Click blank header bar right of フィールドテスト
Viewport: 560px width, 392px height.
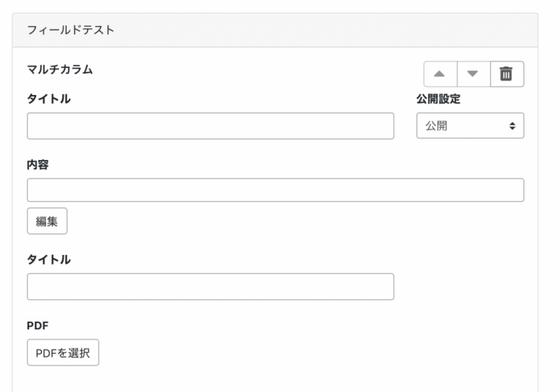pos(345,30)
